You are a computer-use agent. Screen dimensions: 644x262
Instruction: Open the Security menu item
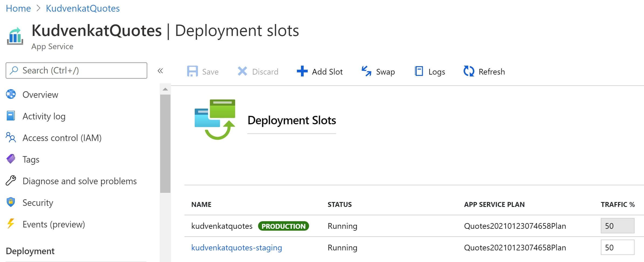coord(38,203)
